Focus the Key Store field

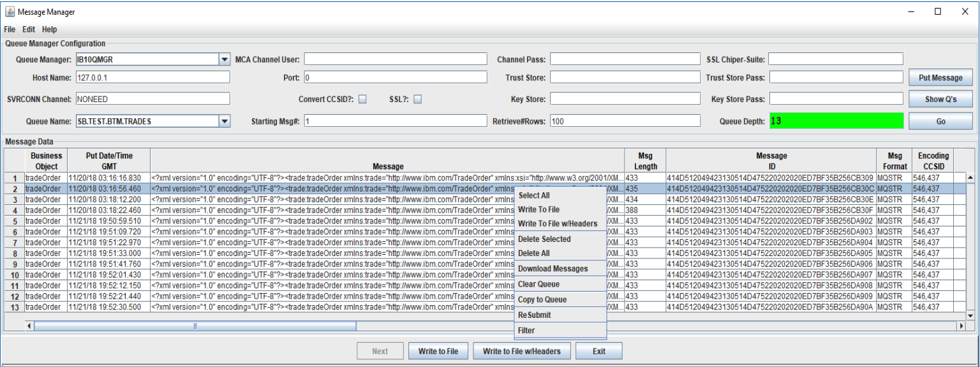[x=625, y=99]
